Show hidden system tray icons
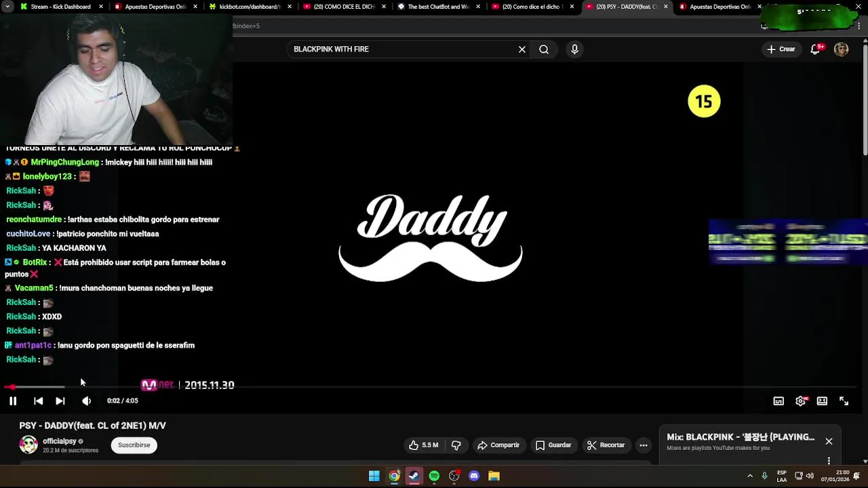Viewport: 868px width, 488px height. pos(750,476)
